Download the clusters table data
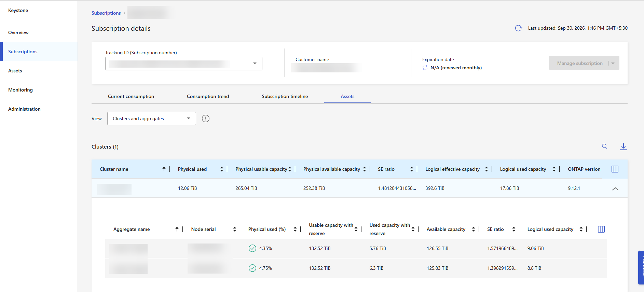644x292 pixels. pos(623,147)
